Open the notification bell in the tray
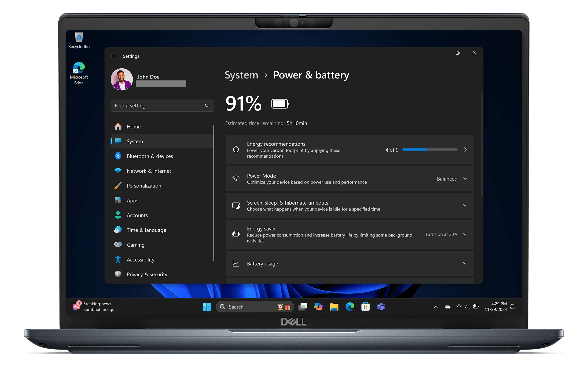This screenshot has width=588, height=367. tap(512, 307)
